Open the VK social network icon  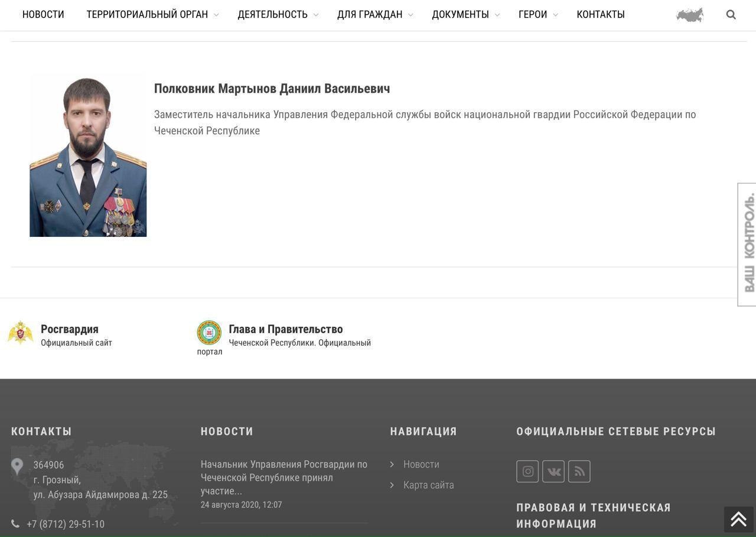[x=553, y=471]
